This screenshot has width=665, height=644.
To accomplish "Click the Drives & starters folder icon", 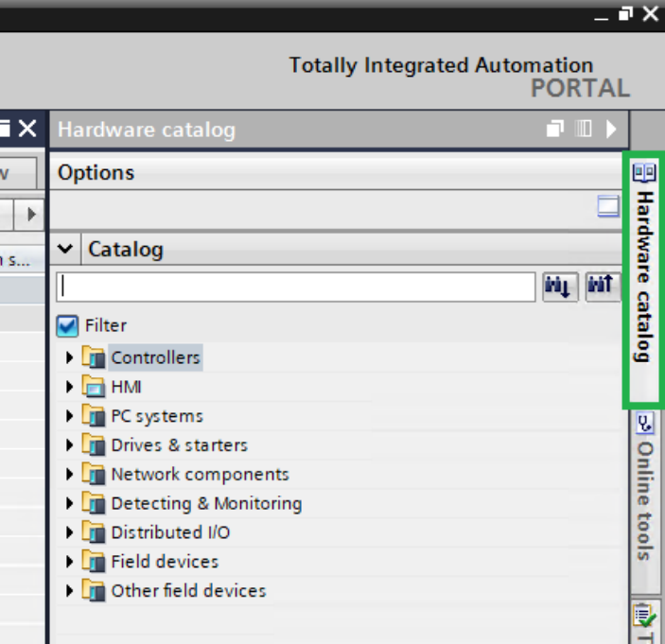I will pyautogui.click(x=93, y=444).
